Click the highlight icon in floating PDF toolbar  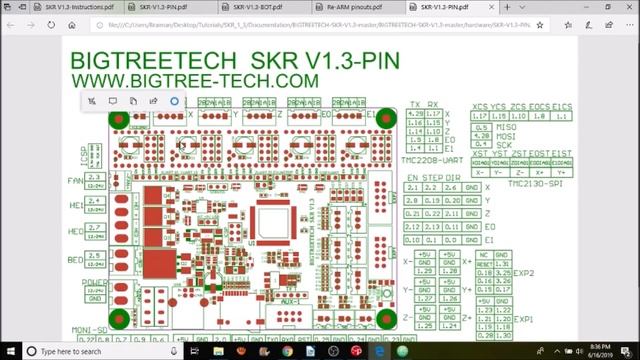92,101
